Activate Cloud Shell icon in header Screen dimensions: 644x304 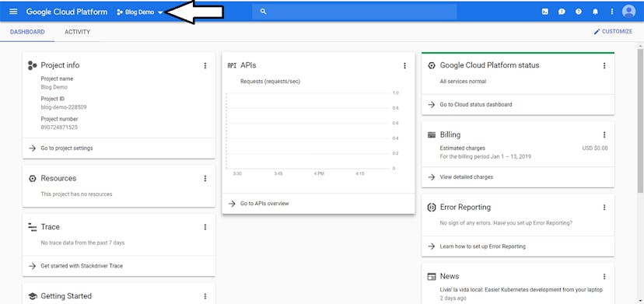[545, 12]
